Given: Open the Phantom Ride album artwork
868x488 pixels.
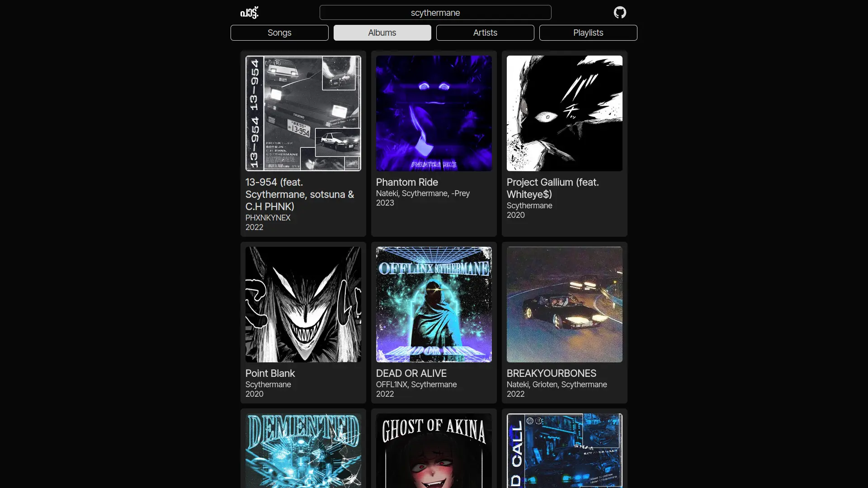Looking at the screenshot, I should click(434, 113).
